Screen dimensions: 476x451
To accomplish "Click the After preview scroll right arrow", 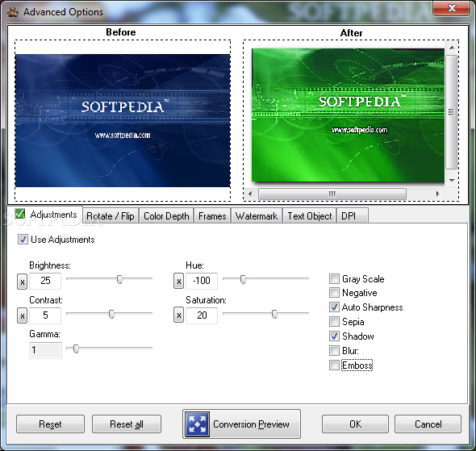I will pos(437,194).
